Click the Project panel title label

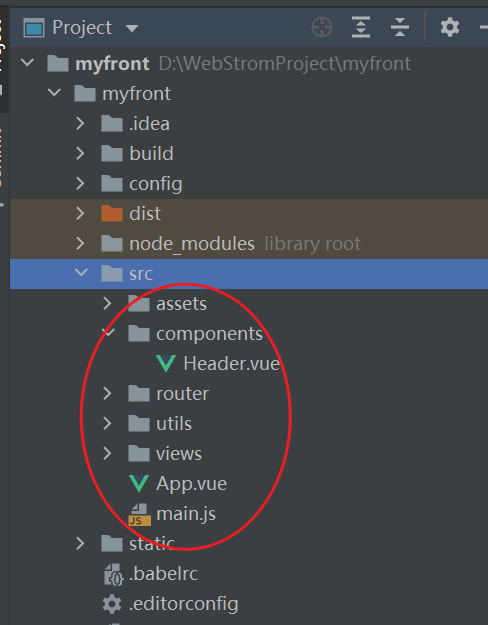(82, 28)
